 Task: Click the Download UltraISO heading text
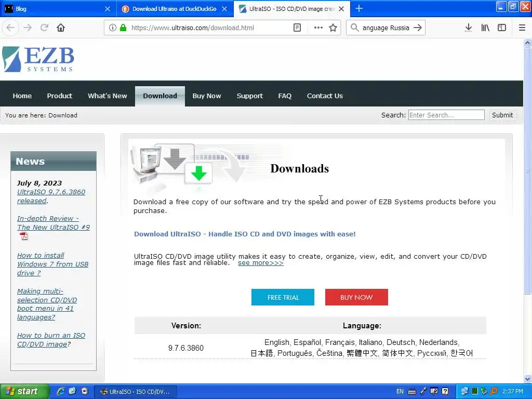coord(245,234)
